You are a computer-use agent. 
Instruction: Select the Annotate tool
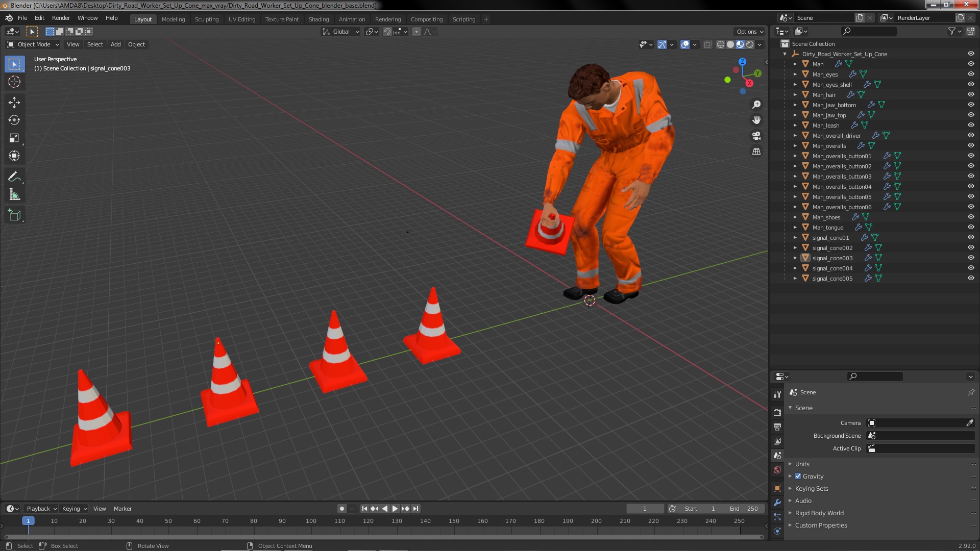click(14, 177)
